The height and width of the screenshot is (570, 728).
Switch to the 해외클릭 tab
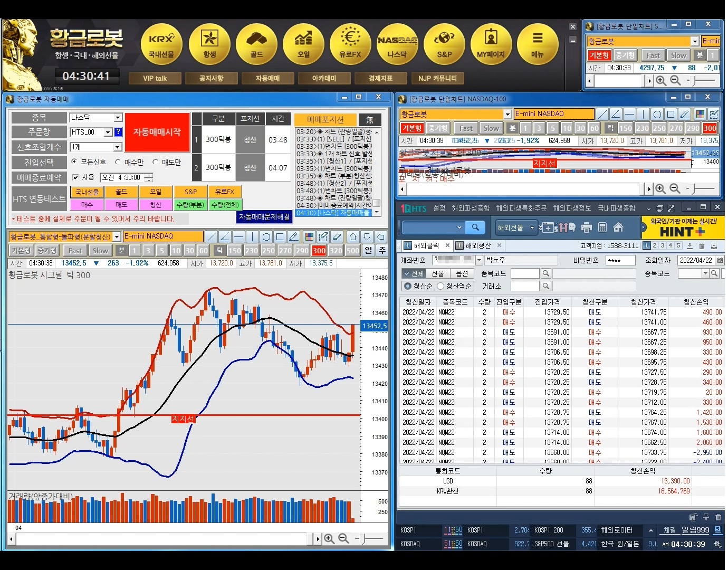(426, 245)
